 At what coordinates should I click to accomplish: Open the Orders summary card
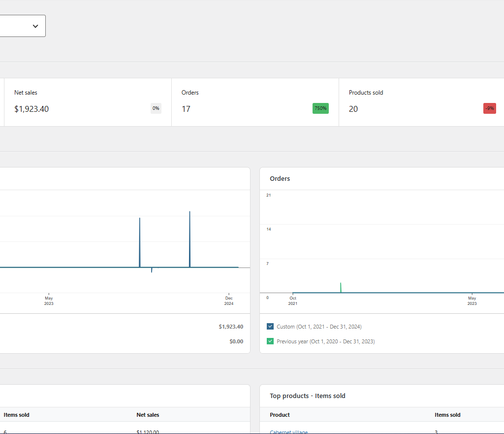[x=255, y=102]
